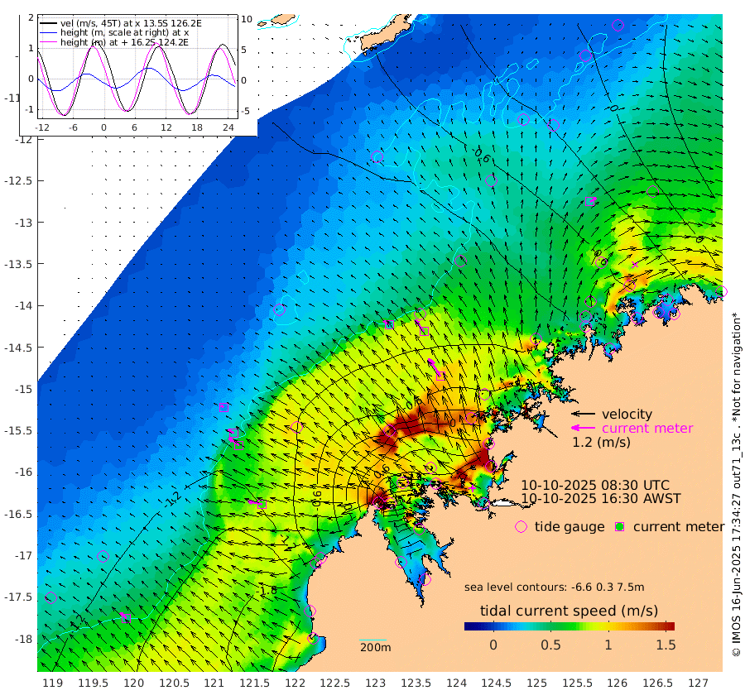Click the current meter square near 121.1E, -15.2

tap(223, 407)
